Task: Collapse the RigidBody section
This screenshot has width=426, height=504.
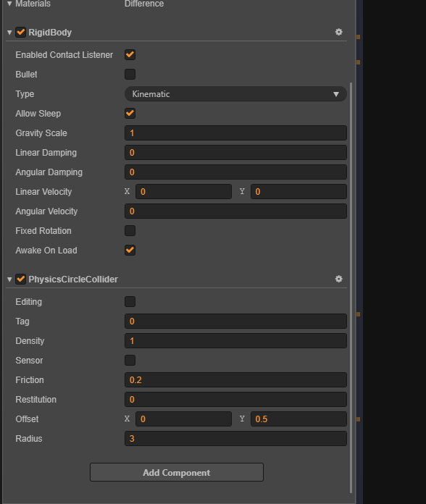Action: coord(9,33)
